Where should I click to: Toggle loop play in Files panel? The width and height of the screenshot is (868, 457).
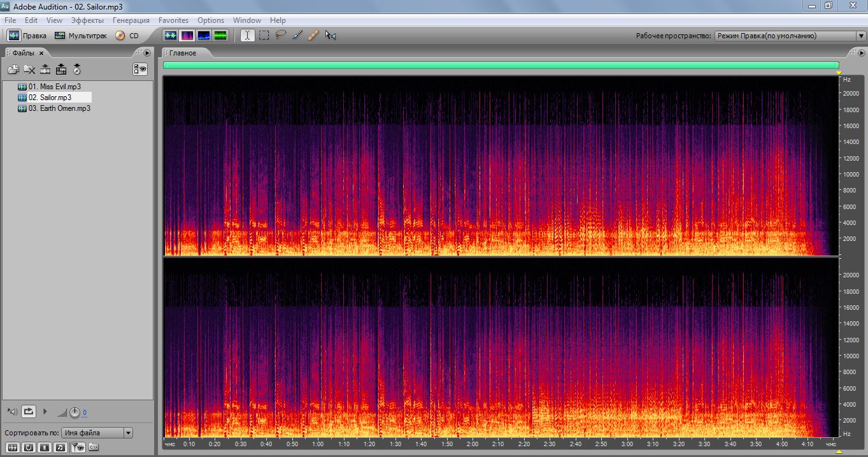29,412
